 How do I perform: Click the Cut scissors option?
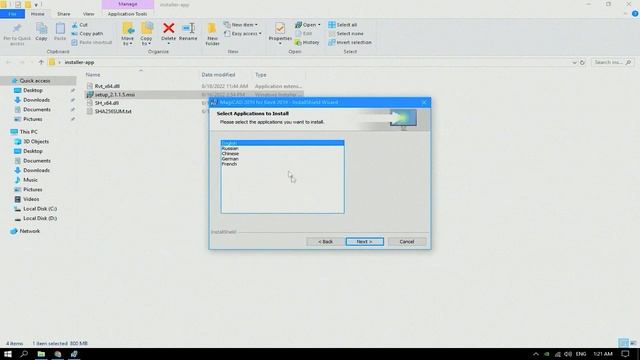pyautogui.click(x=80, y=25)
